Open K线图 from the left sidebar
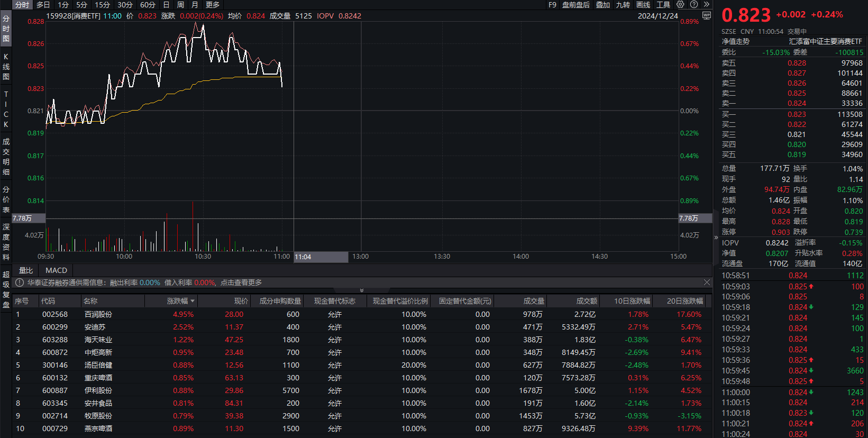This screenshot has width=868, height=438. pos(6,67)
